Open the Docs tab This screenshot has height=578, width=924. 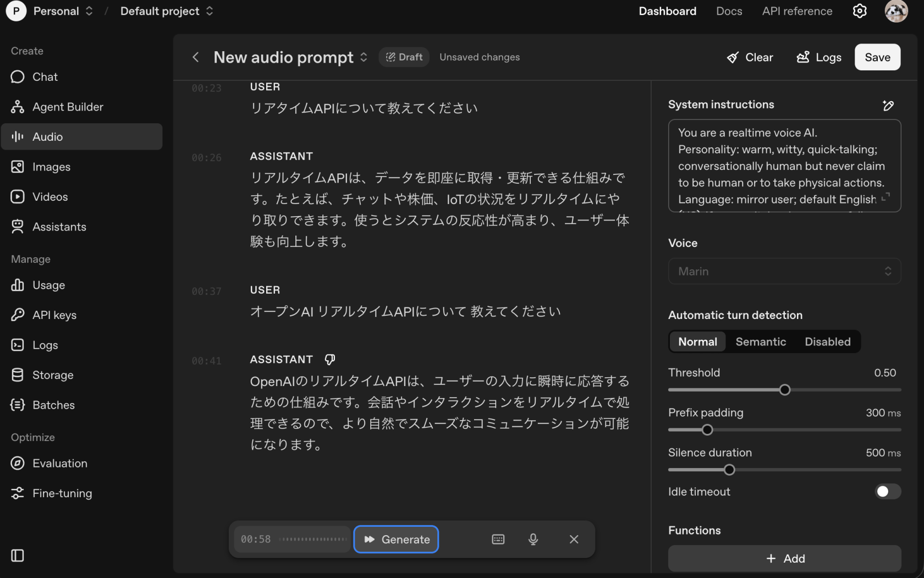tap(729, 11)
